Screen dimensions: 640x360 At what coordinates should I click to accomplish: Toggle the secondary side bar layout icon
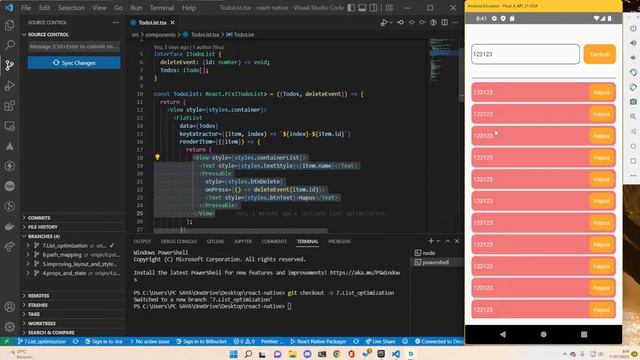pyautogui.click(x=373, y=8)
